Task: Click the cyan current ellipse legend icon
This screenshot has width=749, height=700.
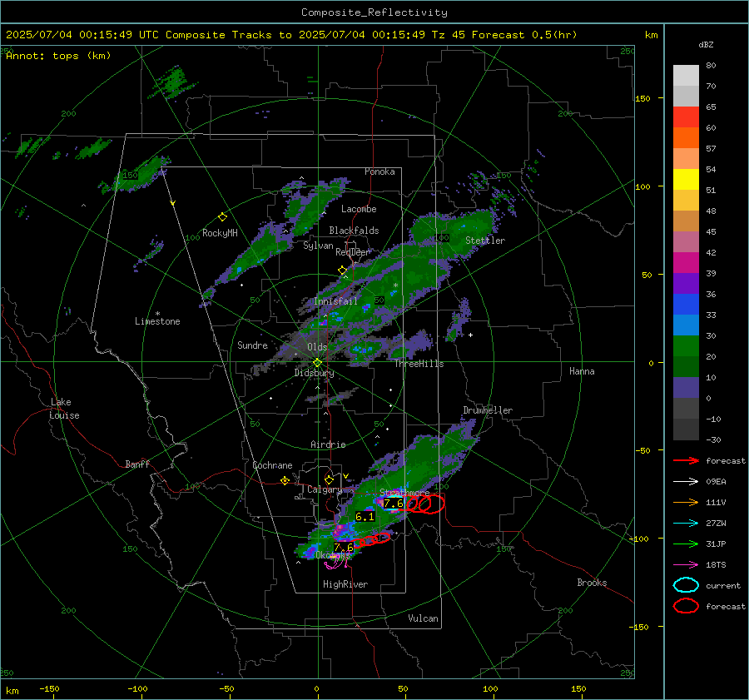Action: (x=686, y=585)
